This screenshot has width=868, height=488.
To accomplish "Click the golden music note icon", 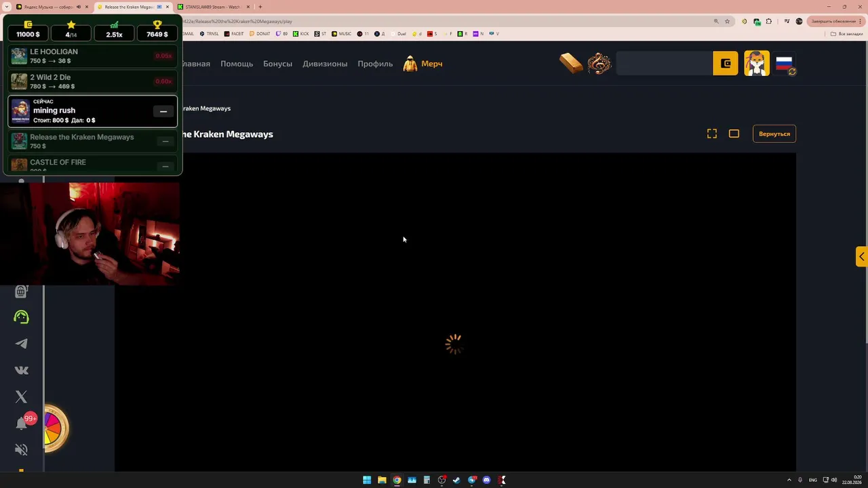I will point(599,64).
